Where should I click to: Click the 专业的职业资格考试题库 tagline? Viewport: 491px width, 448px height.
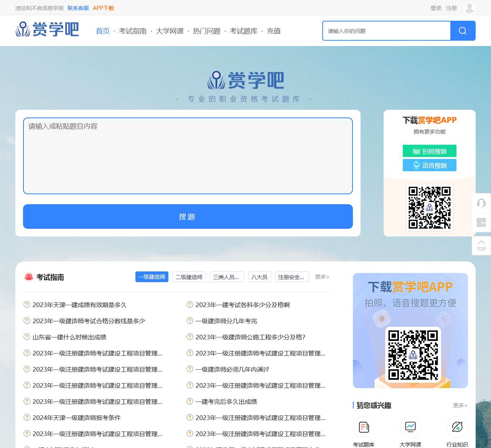click(x=244, y=99)
